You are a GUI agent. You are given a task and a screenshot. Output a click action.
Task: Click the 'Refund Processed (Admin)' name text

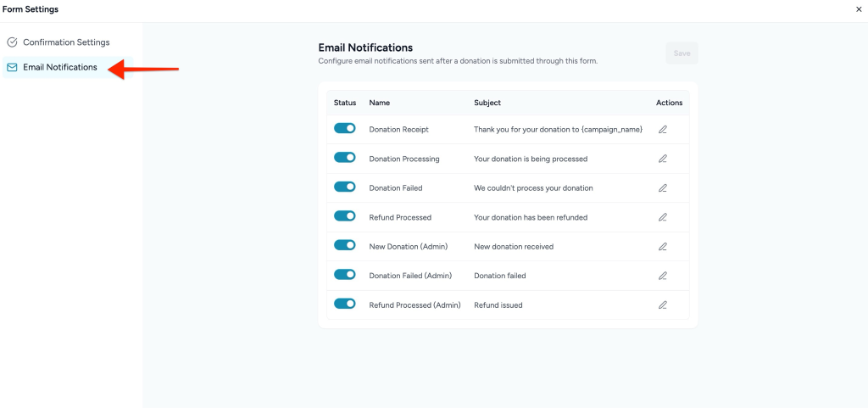pos(415,305)
